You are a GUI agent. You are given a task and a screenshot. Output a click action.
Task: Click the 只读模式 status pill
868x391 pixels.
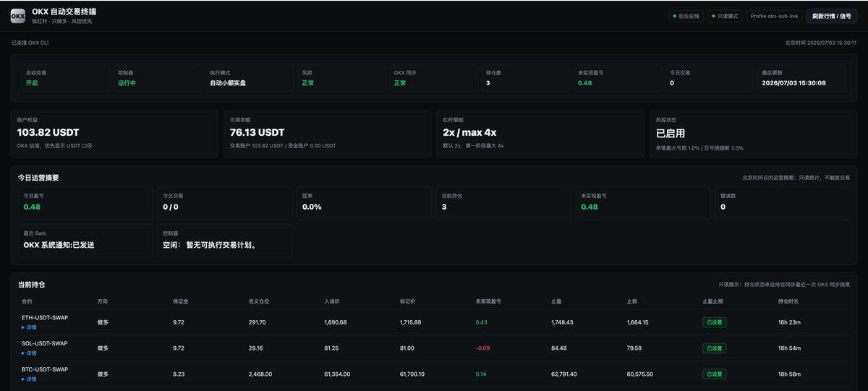pyautogui.click(x=724, y=16)
